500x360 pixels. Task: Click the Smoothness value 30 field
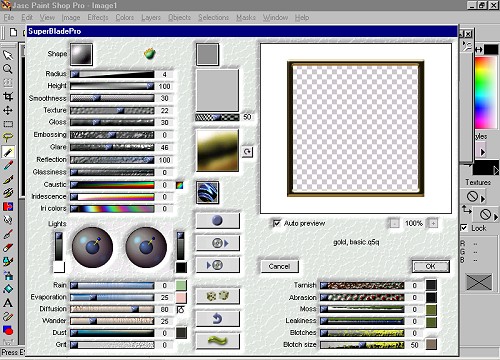pyautogui.click(x=164, y=98)
